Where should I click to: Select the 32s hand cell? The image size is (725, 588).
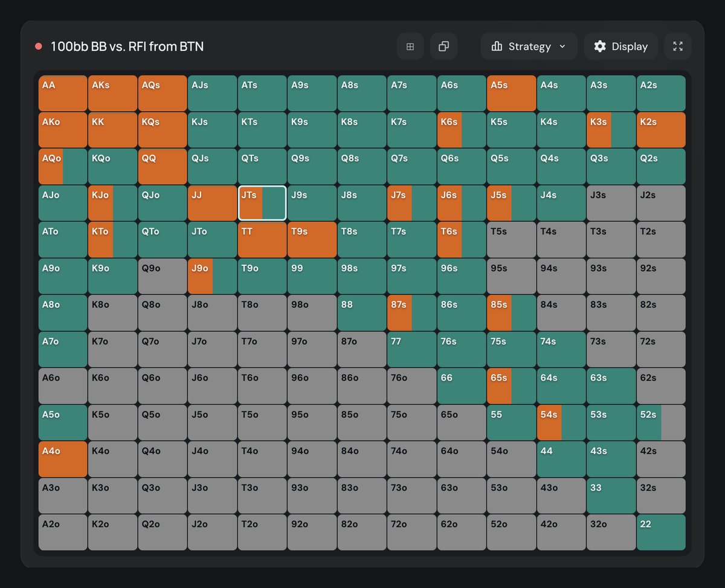661,496
